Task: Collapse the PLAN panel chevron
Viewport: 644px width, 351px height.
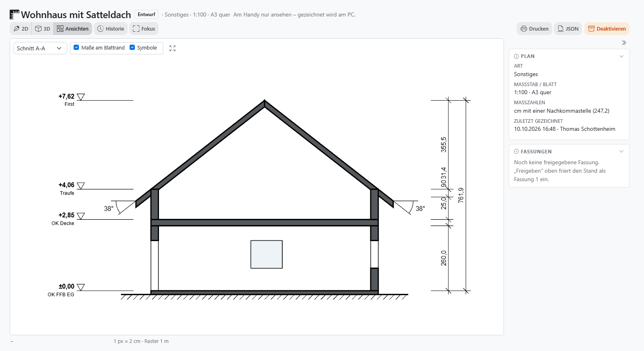Action: point(621,56)
